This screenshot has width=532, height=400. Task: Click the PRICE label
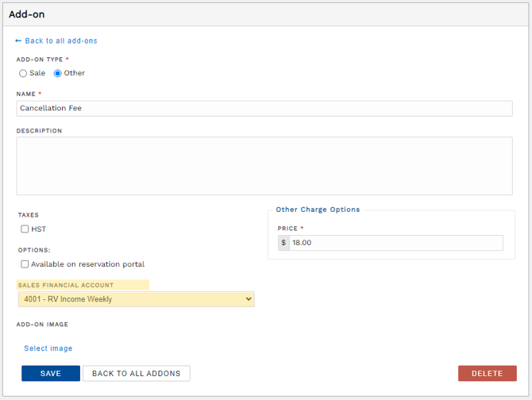click(287, 229)
